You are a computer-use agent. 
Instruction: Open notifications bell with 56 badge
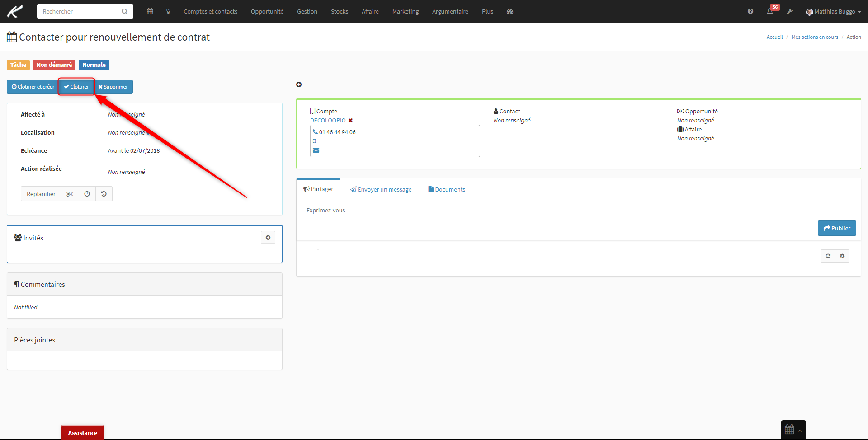[770, 11]
